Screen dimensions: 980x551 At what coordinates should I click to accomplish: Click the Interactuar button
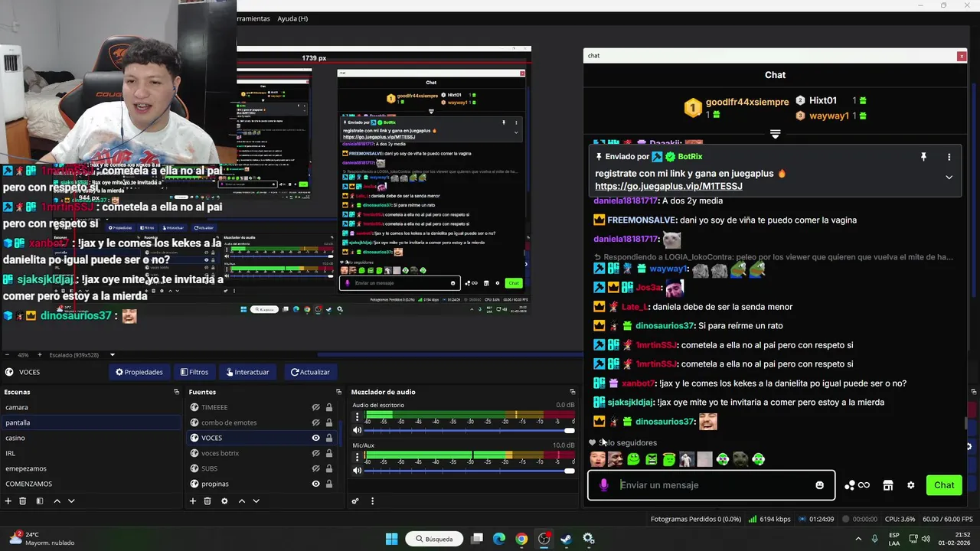click(247, 372)
